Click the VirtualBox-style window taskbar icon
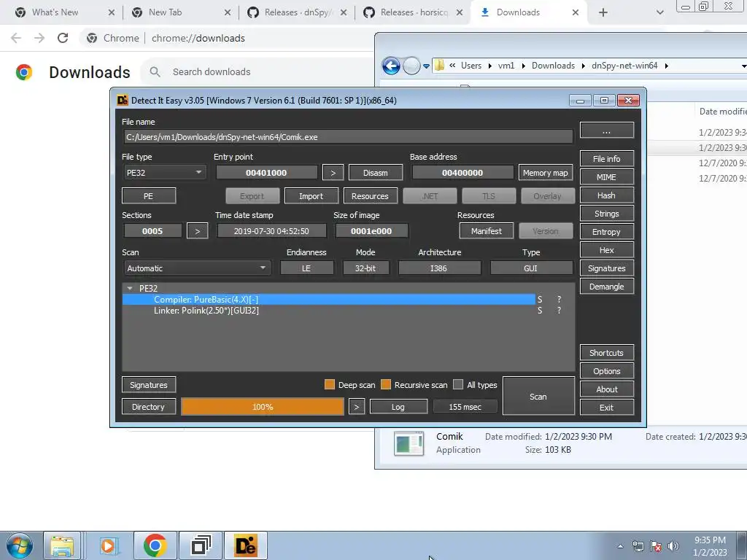The height and width of the screenshot is (560, 747). click(x=201, y=545)
